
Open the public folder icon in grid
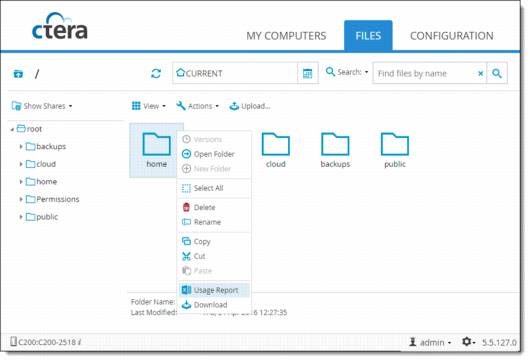pos(395,144)
